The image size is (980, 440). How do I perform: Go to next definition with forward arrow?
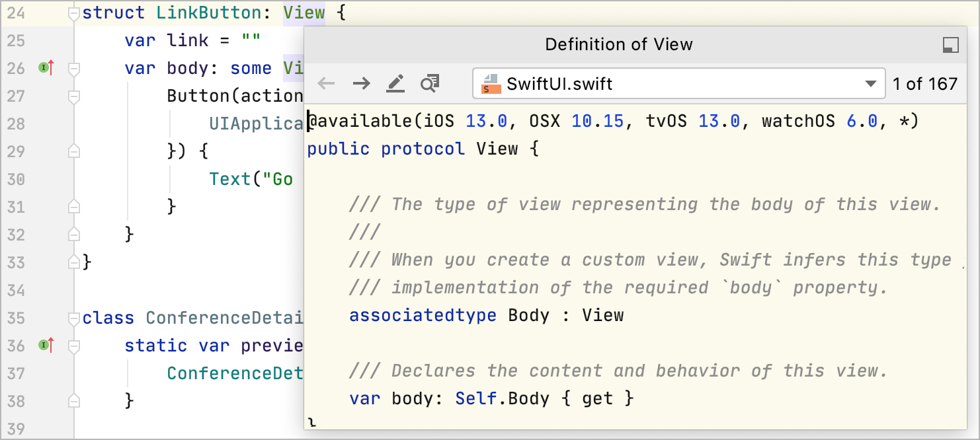[361, 83]
